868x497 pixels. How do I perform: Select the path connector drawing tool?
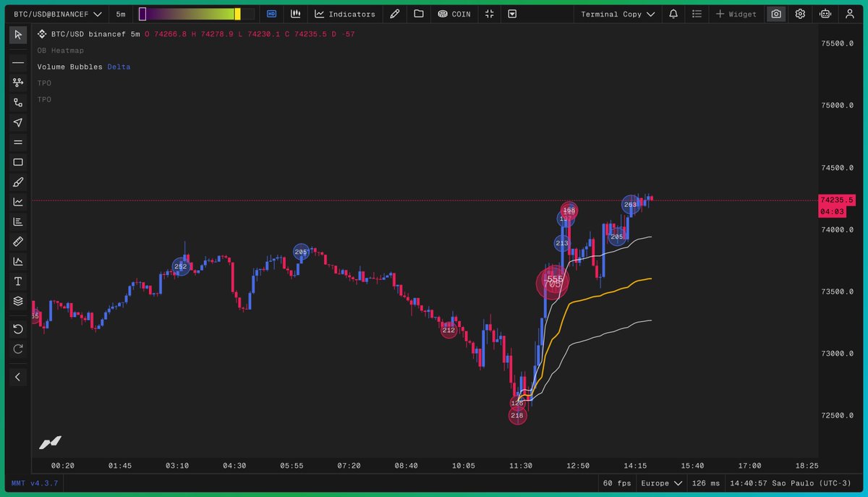pyautogui.click(x=18, y=103)
